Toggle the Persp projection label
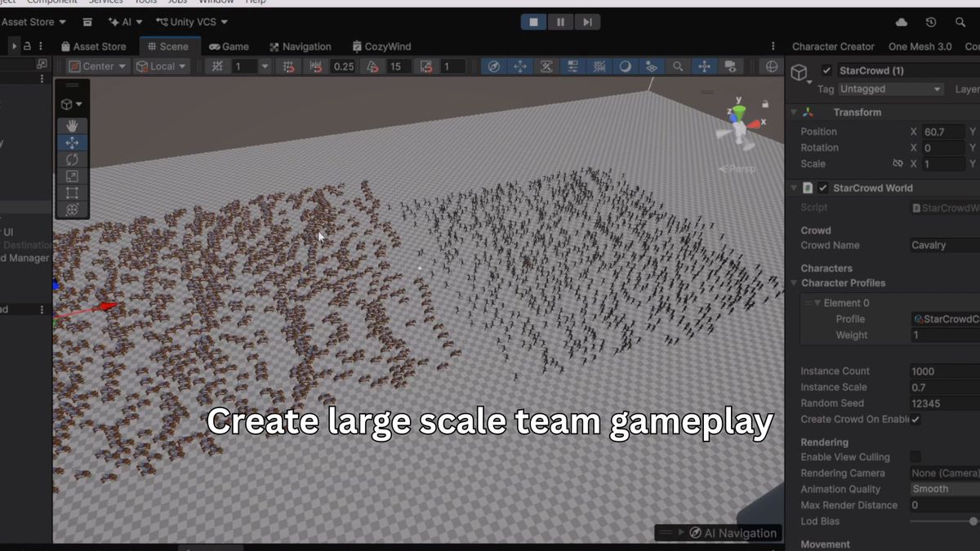 click(737, 168)
